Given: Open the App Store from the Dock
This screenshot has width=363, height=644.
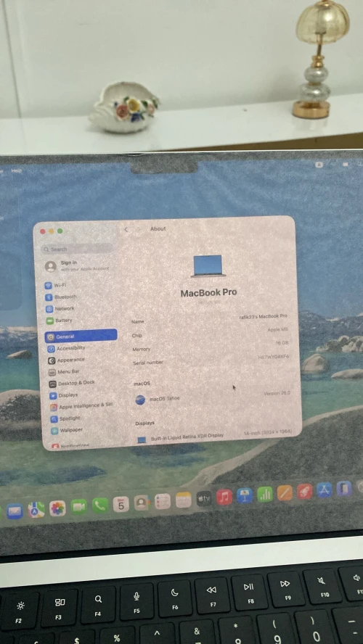Looking at the screenshot, I should [325, 490].
